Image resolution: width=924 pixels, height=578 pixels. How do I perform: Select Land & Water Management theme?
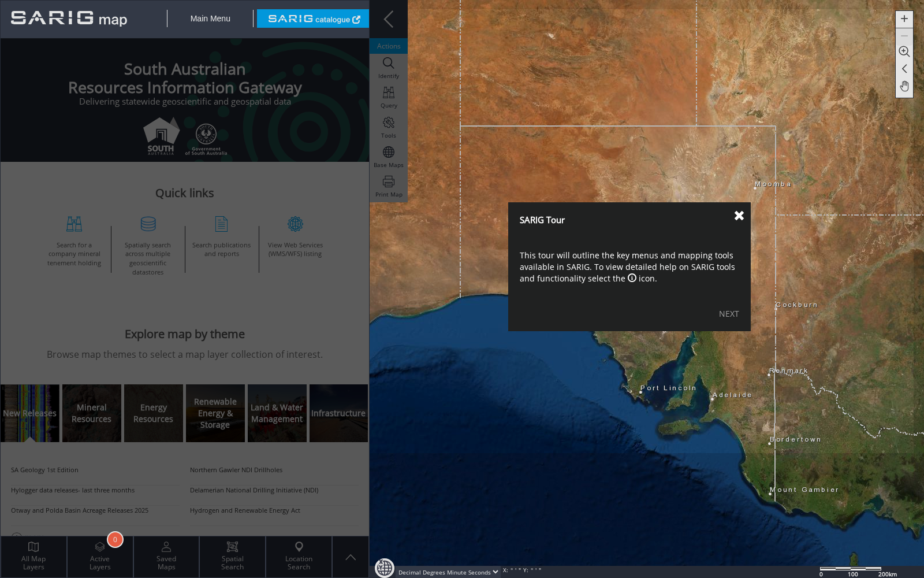pyautogui.click(x=277, y=413)
